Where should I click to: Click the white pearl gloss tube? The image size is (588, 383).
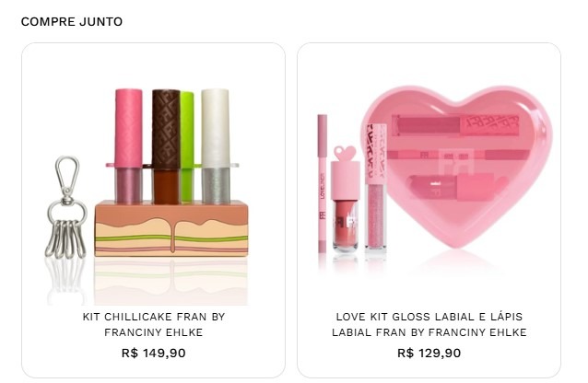click(216, 147)
